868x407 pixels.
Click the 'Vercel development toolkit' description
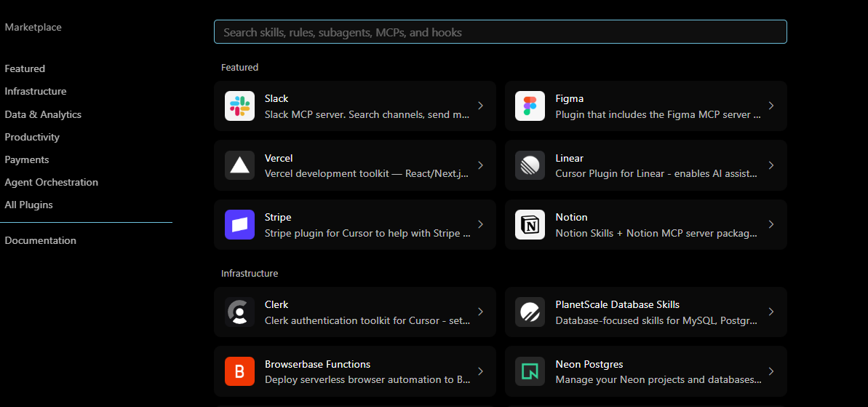pyautogui.click(x=367, y=174)
